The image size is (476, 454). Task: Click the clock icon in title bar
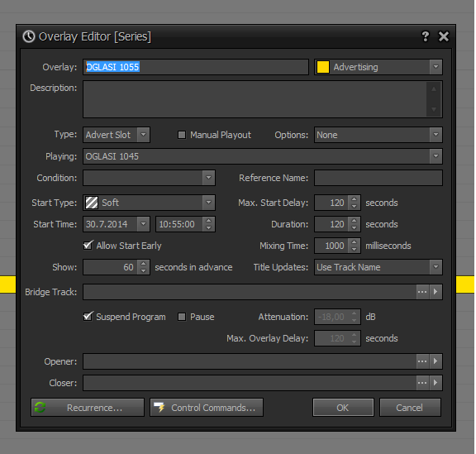click(x=29, y=36)
